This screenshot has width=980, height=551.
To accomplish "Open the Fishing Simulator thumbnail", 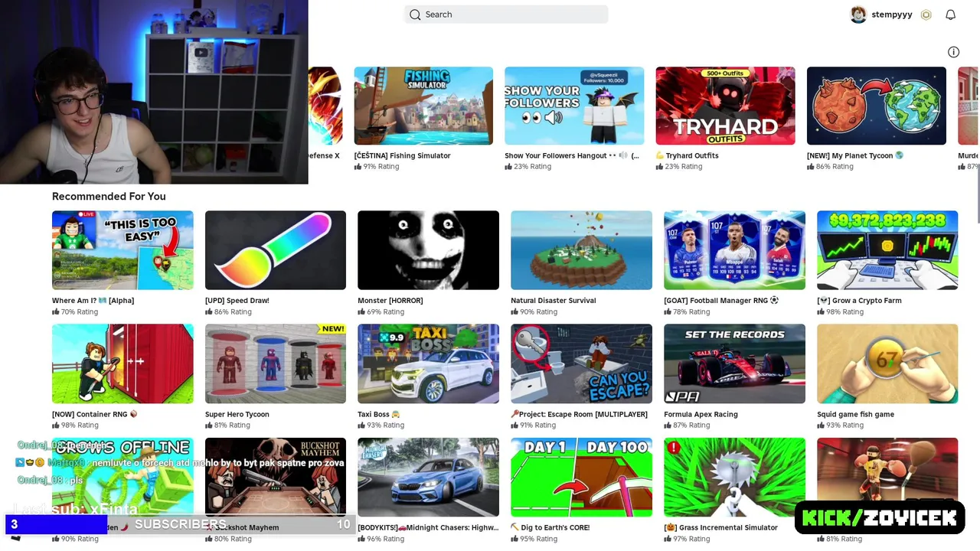I will [x=423, y=106].
